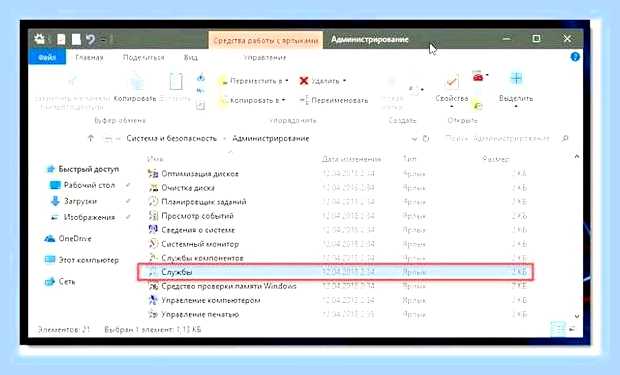Select Сеть in the sidebar
Screen dimensions: 620x375
coord(60,282)
